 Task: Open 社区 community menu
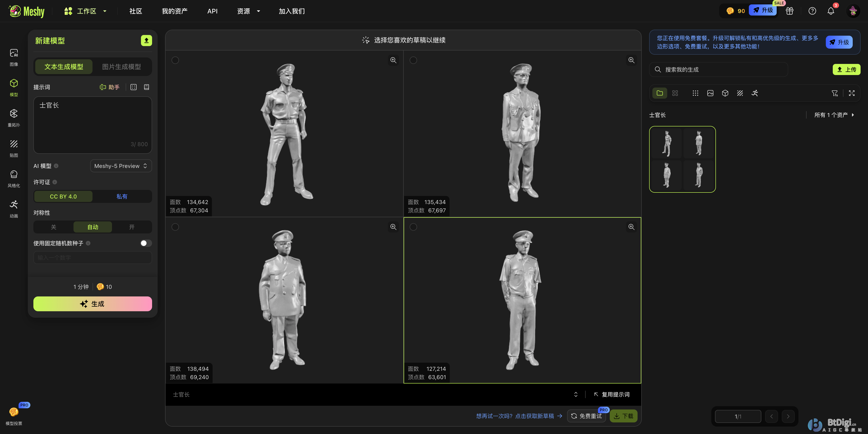coord(136,11)
